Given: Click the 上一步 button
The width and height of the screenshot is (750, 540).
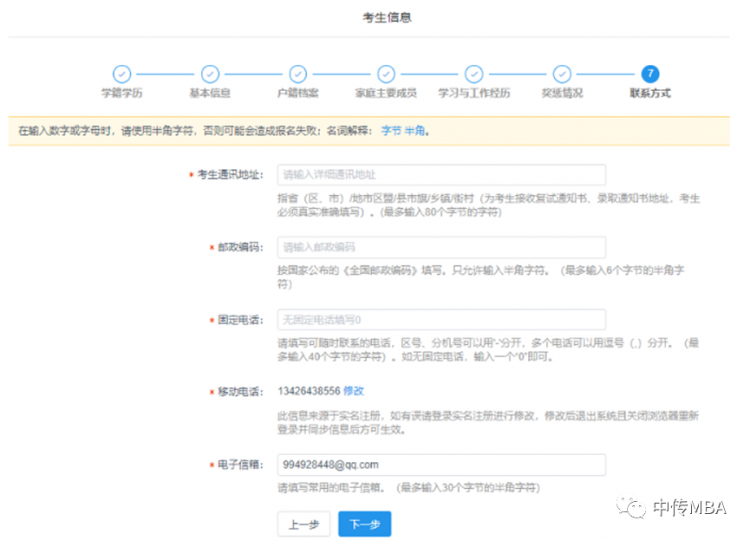Looking at the screenshot, I should [304, 524].
